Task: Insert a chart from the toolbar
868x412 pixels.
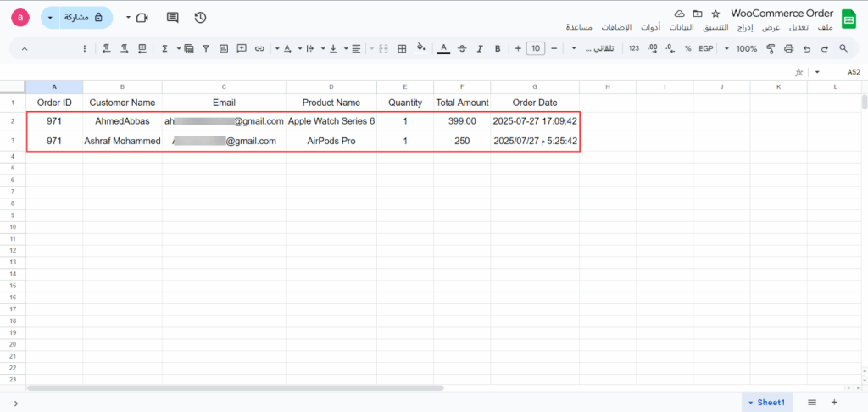Action: pyautogui.click(x=224, y=48)
